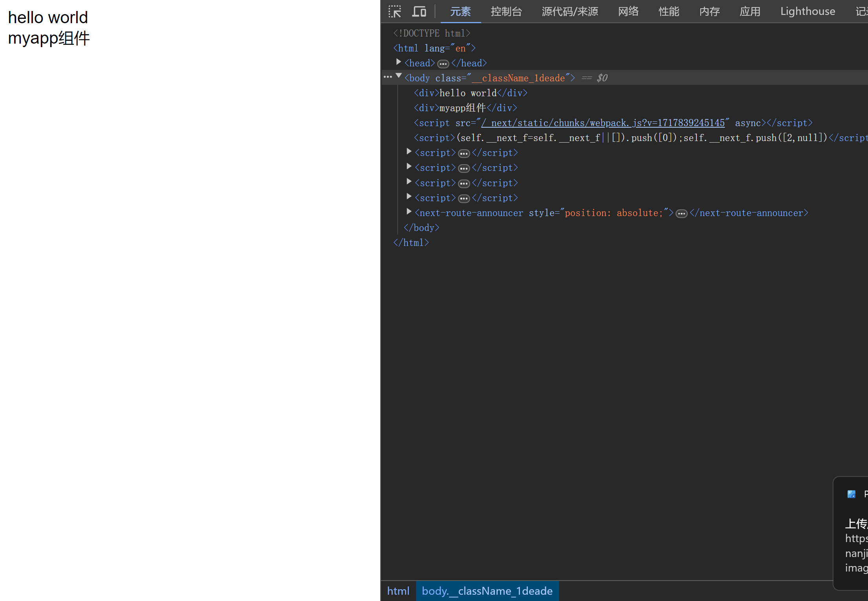Open the 网络 tab
Viewport: 868px width, 601px height.
(x=628, y=11)
